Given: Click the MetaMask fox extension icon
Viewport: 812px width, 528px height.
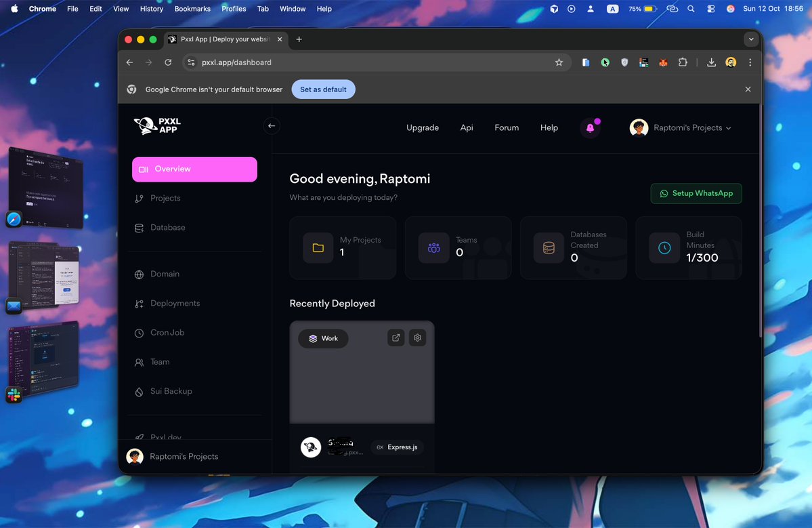Looking at the screenshot, I should tap(663, 63).
